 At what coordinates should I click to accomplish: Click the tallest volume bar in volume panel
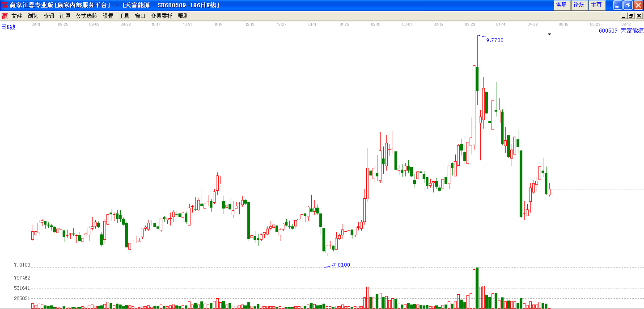(x=477, y=288)
